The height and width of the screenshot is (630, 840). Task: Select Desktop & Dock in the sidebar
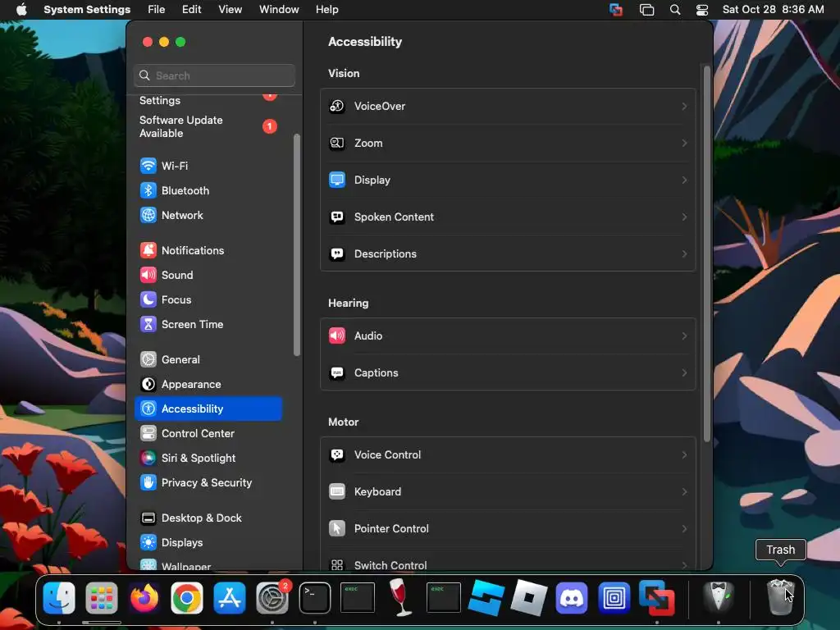[x=208, y=518]
